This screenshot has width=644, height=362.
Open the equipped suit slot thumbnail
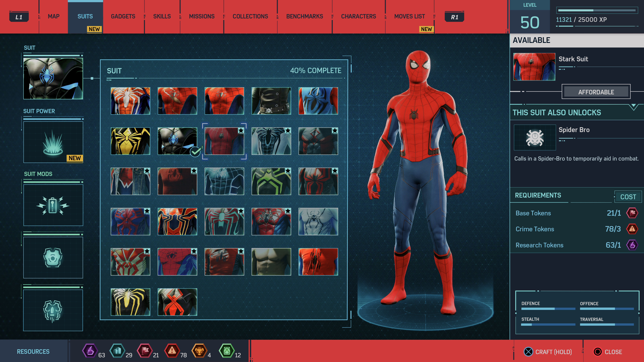tap(53, 78)
